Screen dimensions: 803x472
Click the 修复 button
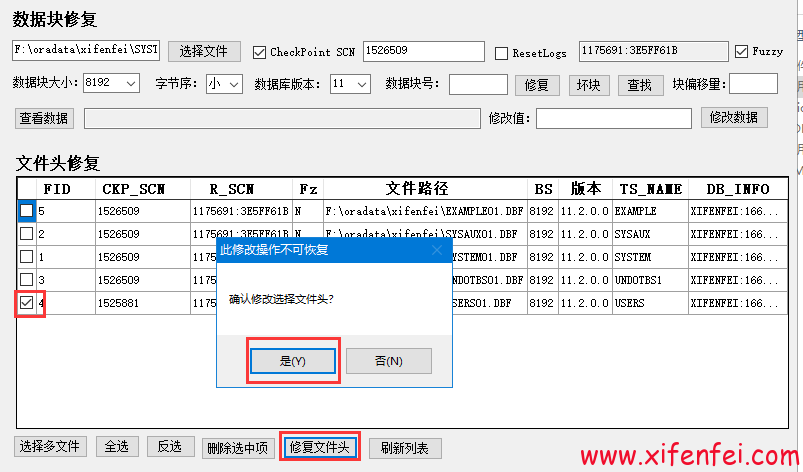click(537, 85)
